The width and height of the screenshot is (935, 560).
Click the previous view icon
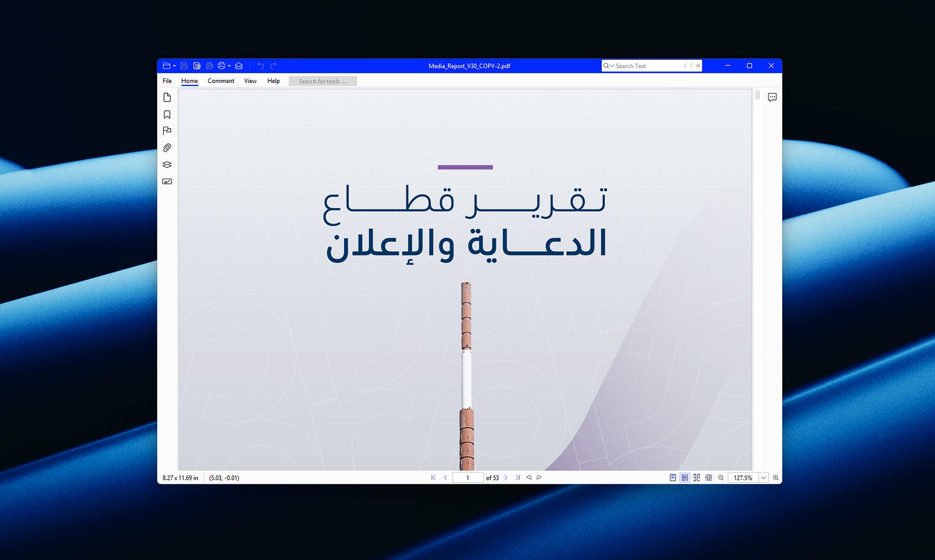click(529, 478)
